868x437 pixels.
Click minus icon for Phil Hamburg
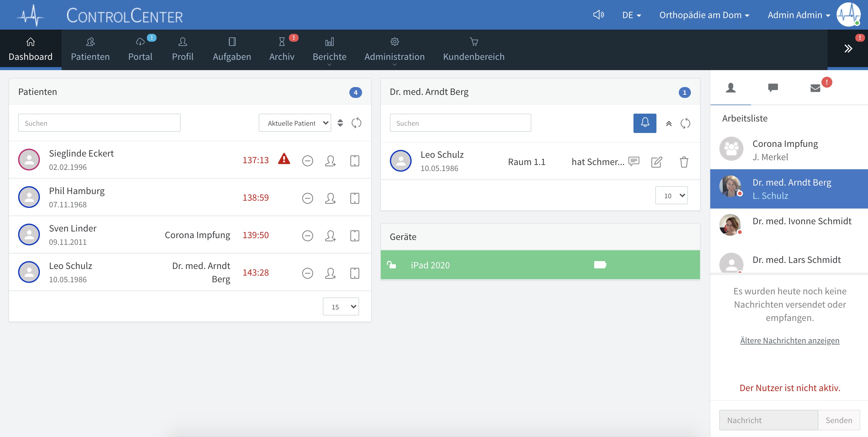[308, 199]
